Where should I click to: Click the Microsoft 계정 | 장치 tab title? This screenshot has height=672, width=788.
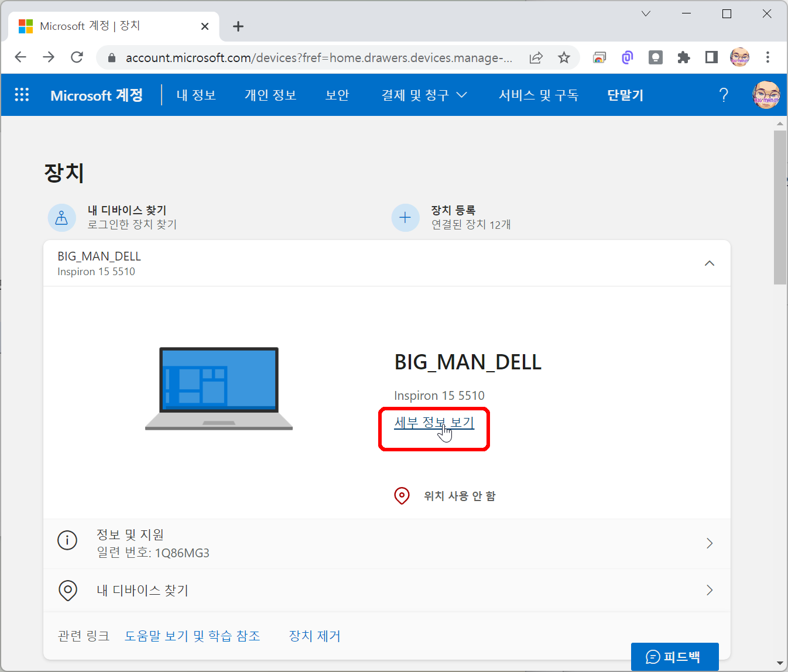coord(90,26)
